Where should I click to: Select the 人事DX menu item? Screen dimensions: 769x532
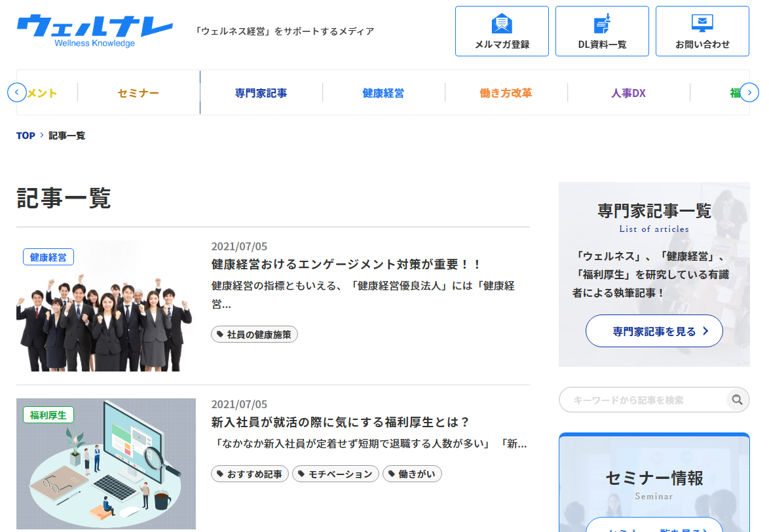point(628,93)
